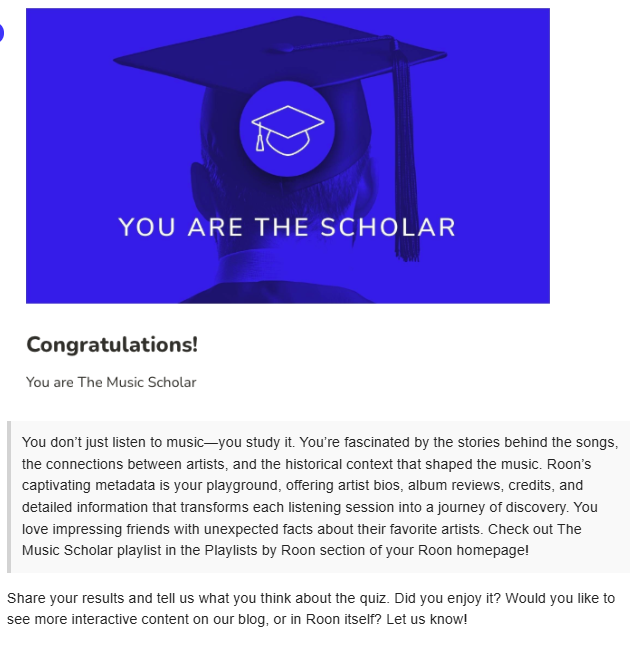630x652 pixels.
Task: Click the "YOU ARE THE SCHOLAR" banner text
Action: click(287, 227)
